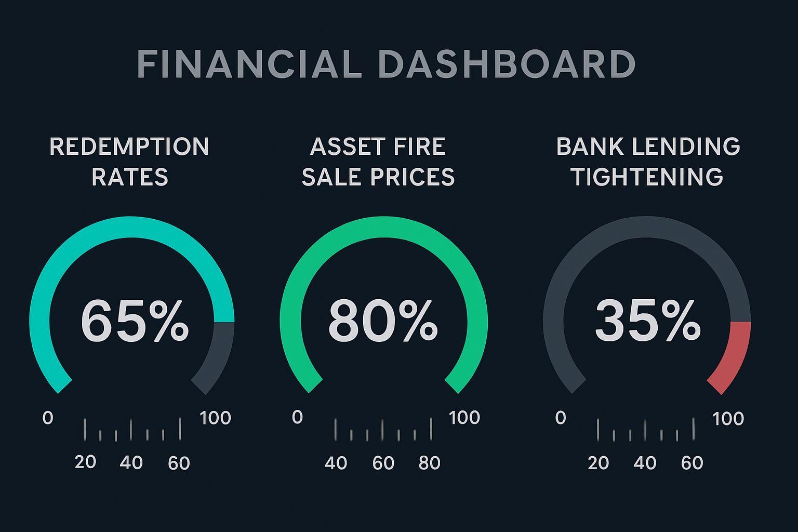Click the 20 scale label under Redemption gauge
This screenshot has width=798, height=532.
(85, 462)
